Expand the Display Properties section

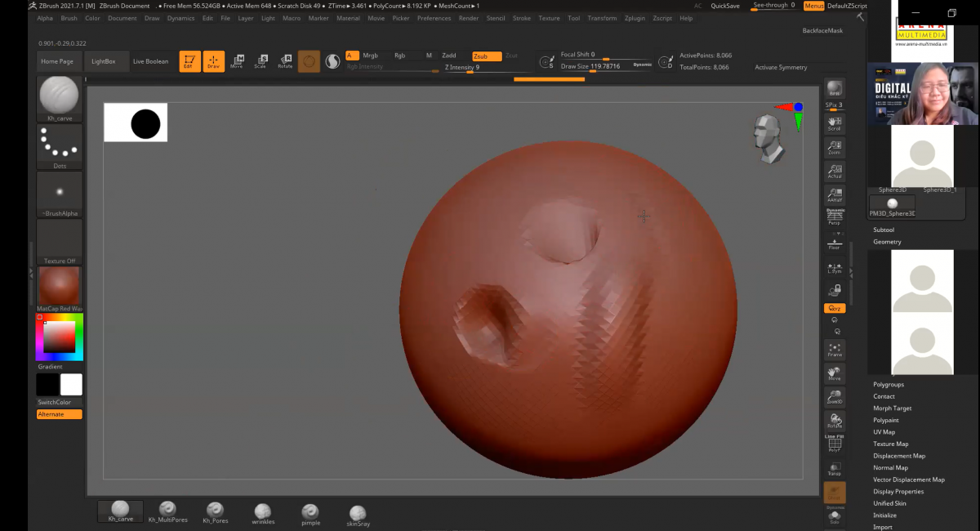pyautogui.click(x=898, y=492)
